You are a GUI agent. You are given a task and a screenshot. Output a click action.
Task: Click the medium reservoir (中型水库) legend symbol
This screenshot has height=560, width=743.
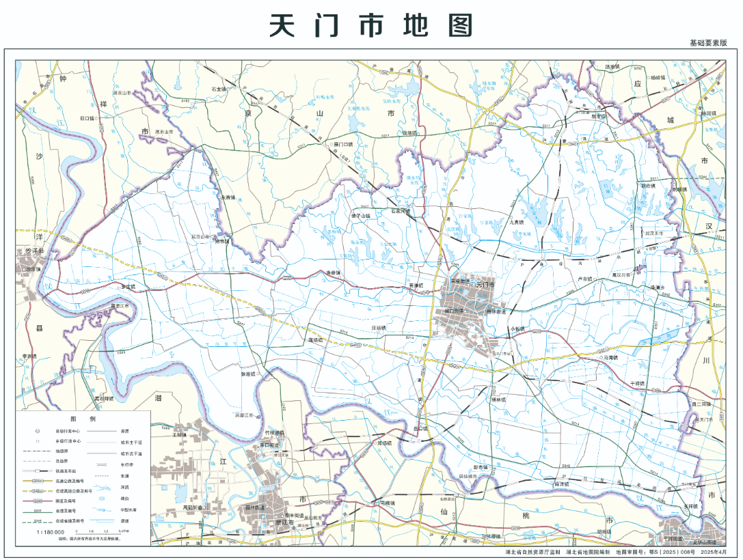point(102,510)
